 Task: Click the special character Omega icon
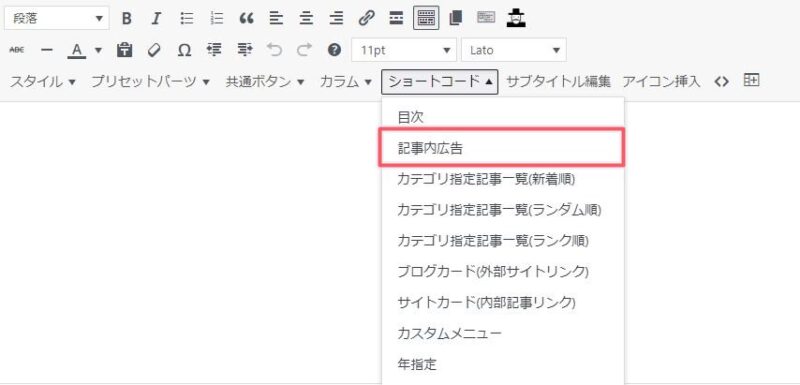coord(184,50)
